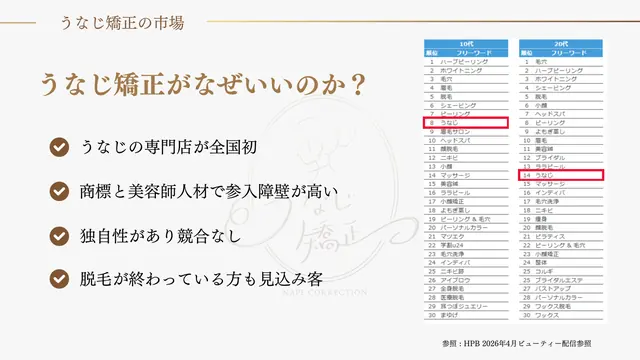The image size is (640, 360).
Task: Click rank 8 ピーリング in 20代 table
Action: [561, 123]
